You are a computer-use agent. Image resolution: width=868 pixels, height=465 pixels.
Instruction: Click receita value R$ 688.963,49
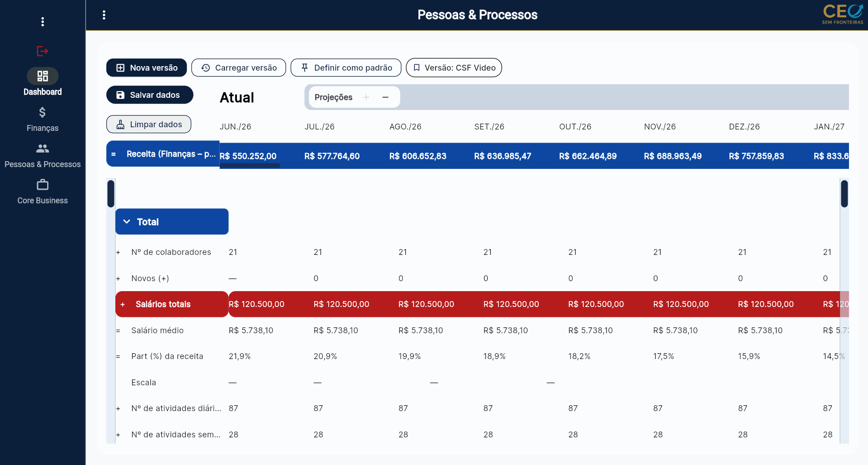(x=673, y=156)
